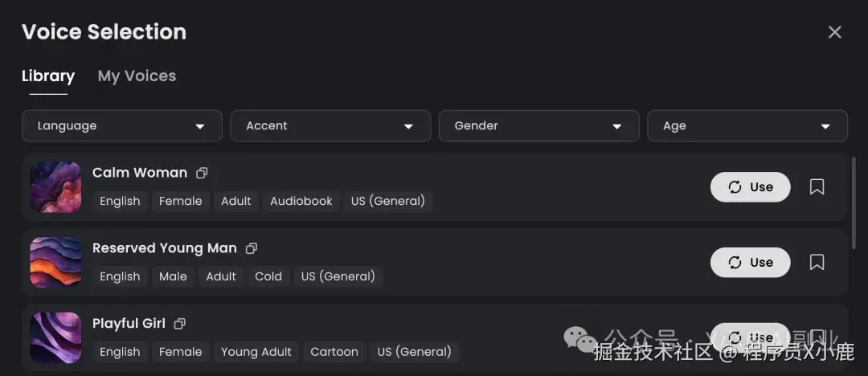
Task: Click the Audiobook tag on Calm Woman
Action: coord(301,202)
